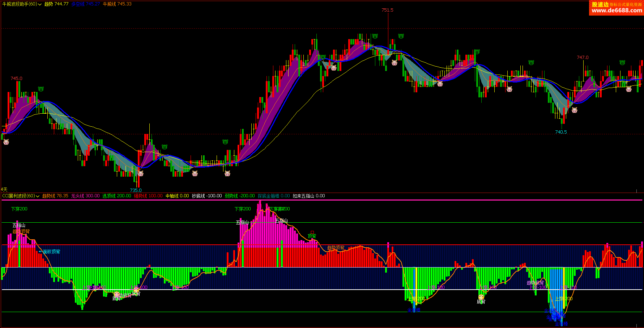Click the 龙头线 300.00 legend label
644x328 pixels.
(x=85, y=196)
